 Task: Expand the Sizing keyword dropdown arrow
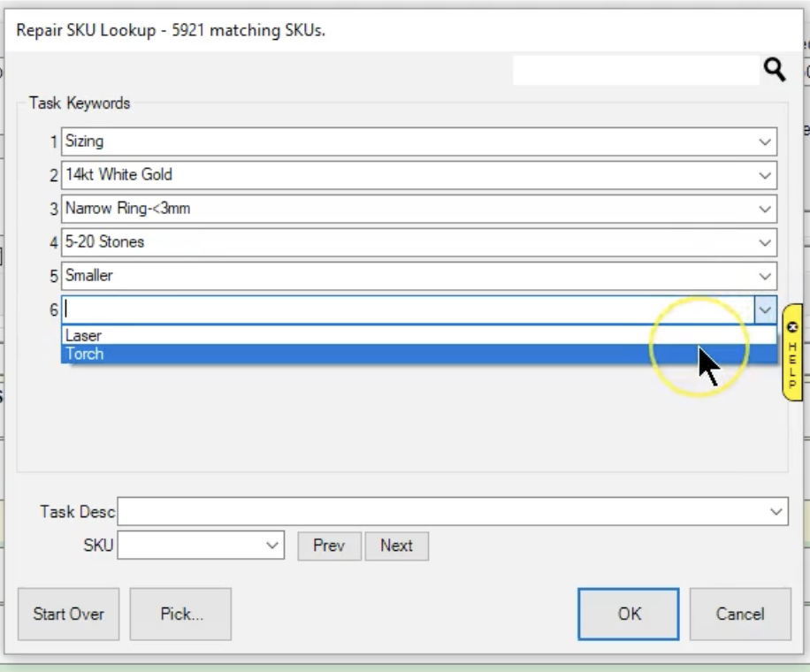pos(765,141)
